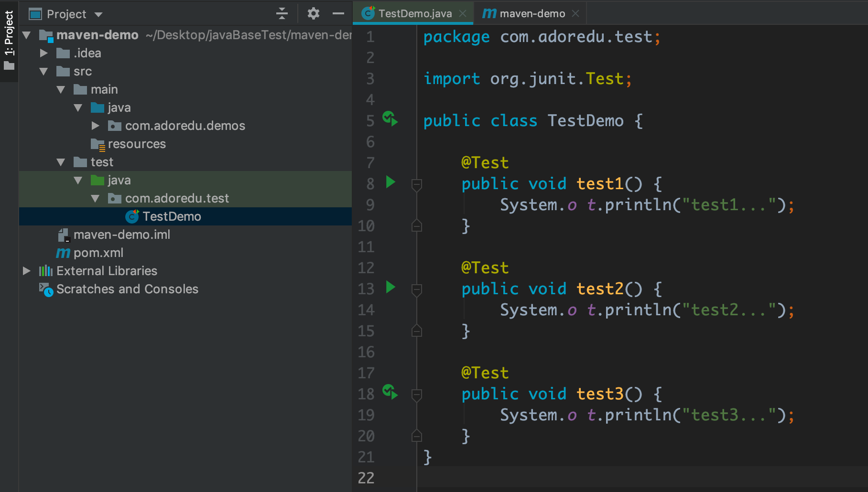The height and width of the screenshot is (492, 868).
Task: Click the pom.xml Maven icon
Action: (x=63, y=253)
